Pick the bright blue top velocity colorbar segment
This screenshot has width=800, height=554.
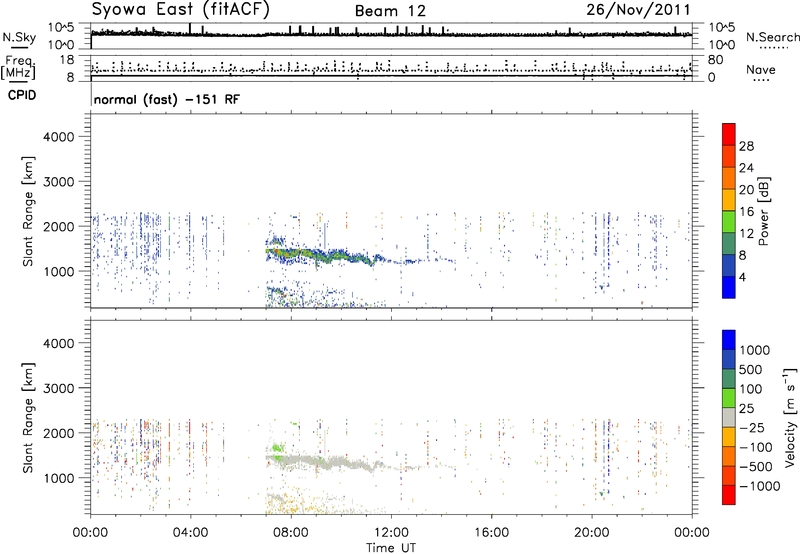tap(729, 340)
